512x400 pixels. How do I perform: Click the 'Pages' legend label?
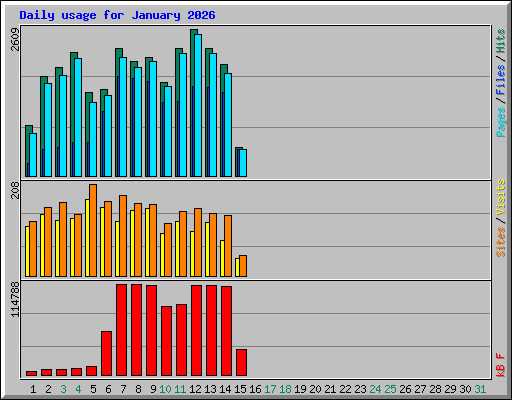(x=501, y=122)
